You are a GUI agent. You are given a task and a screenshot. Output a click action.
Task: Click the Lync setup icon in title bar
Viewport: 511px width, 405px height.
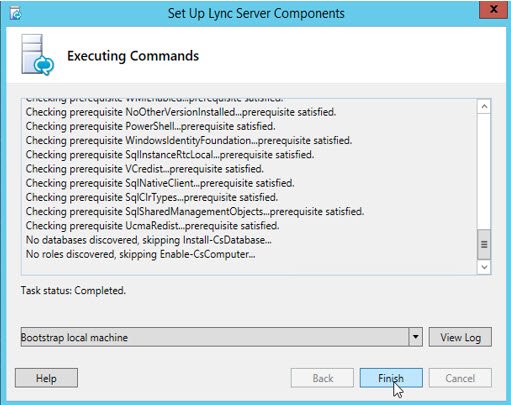pyautogui.click(x=15, y=14)
